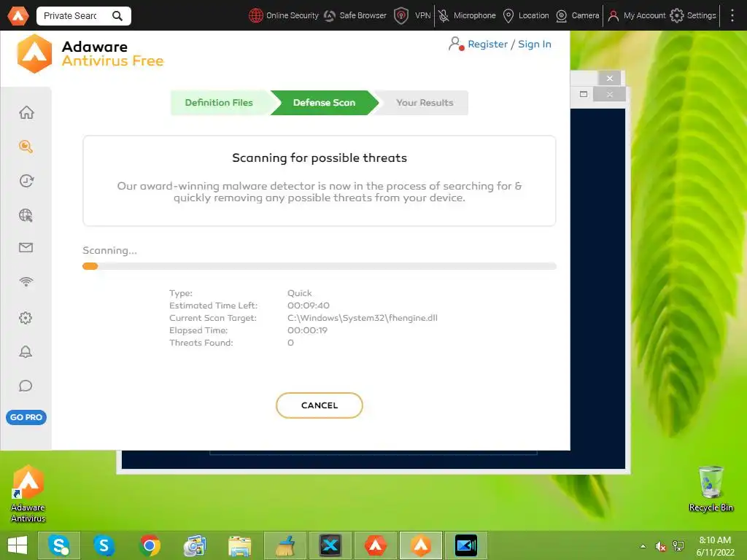Image resolution: width=747 pixels, height=560 pixels.
Task: Open the chat support bubble icon
Action: point(26,386)
